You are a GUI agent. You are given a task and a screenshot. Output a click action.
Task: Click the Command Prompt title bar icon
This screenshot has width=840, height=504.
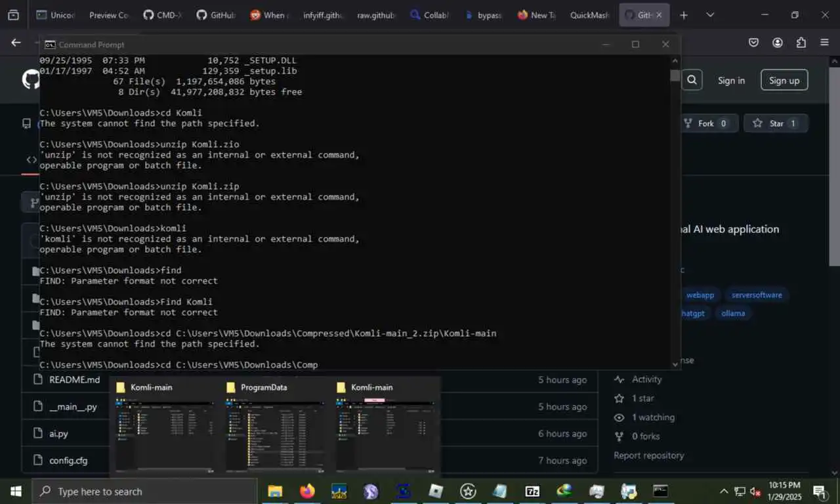pyautogui.click(x=49, y=45)
